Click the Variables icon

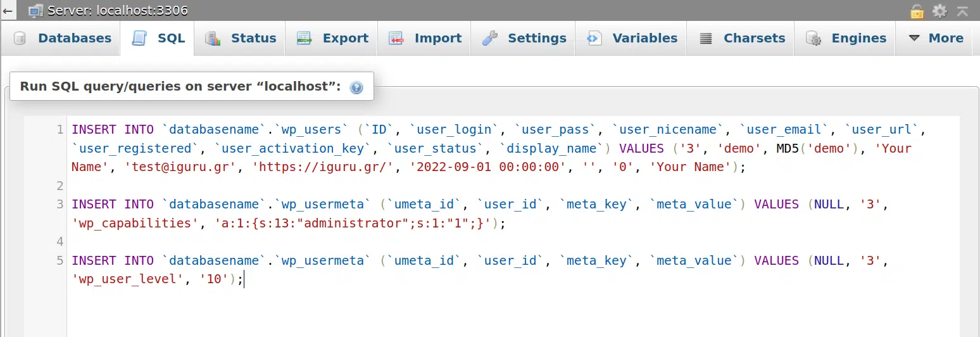(x=594, y=38)
